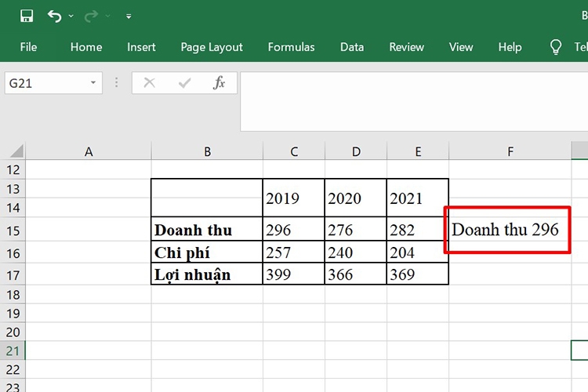Click the Chi phí label cell
The width and height of the screenshot is (588, 392).
pyautogui.click(x=207, y=252)
